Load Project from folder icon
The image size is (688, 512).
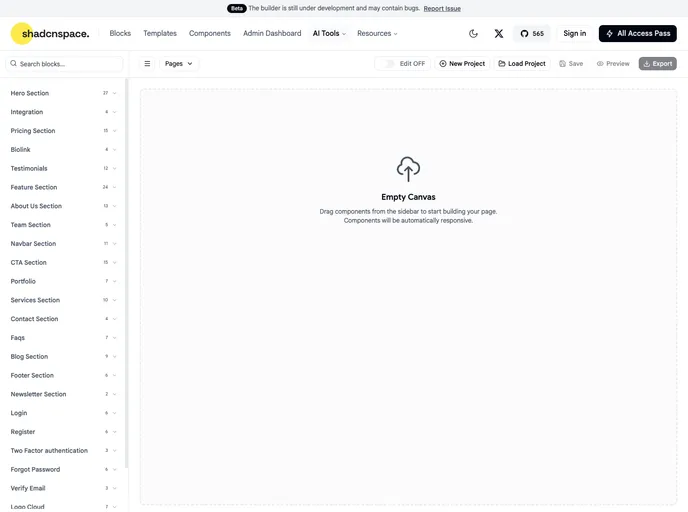coord(522,64)
